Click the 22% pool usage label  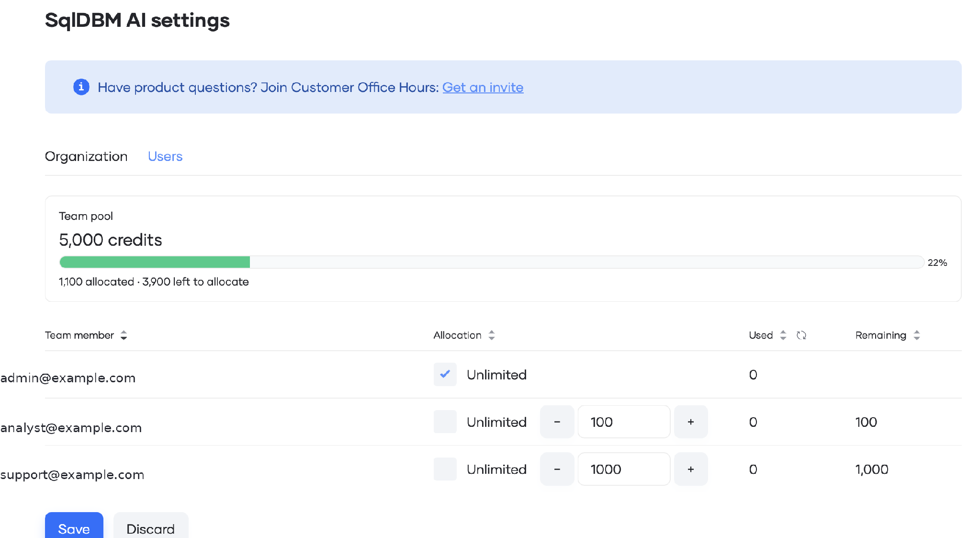(x=937, y=263)
